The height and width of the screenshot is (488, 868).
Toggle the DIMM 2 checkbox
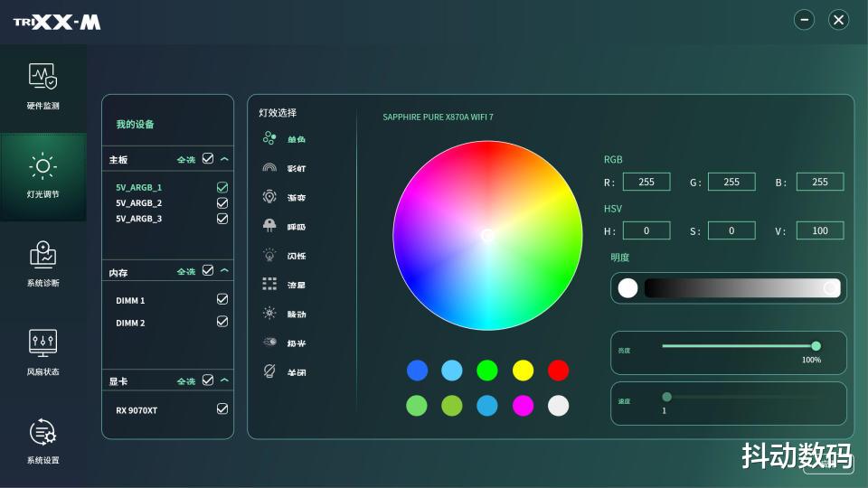[222, 322]
